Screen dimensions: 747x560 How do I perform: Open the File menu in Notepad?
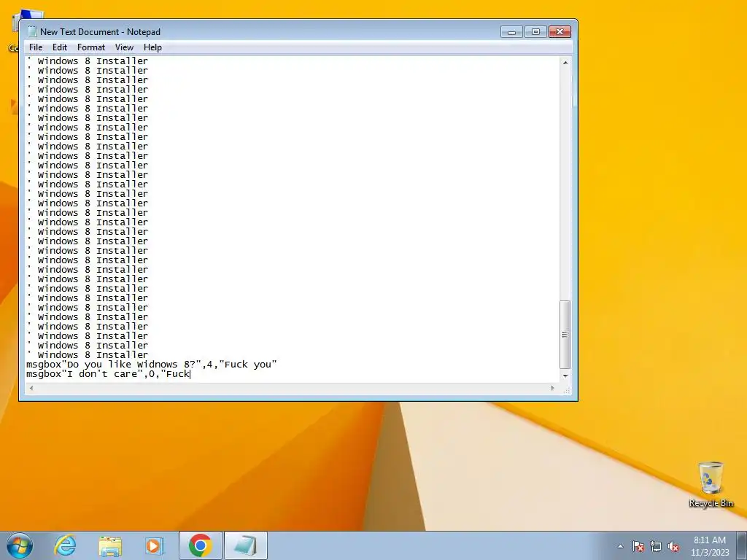point(36,47)
